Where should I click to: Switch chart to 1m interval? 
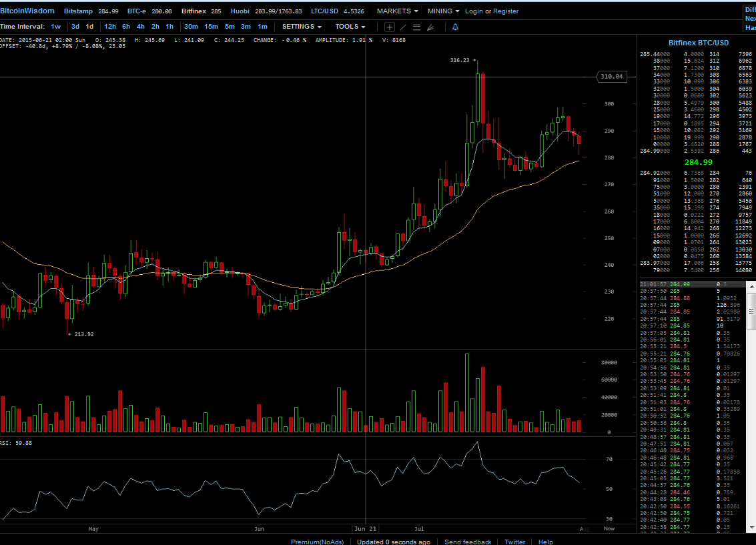[x=262, y=27]
